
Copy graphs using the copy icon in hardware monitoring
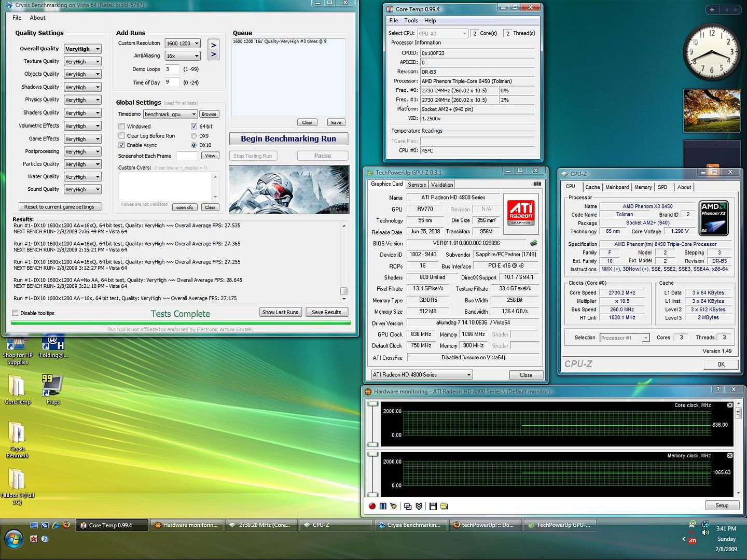click(x=407, y=506)
